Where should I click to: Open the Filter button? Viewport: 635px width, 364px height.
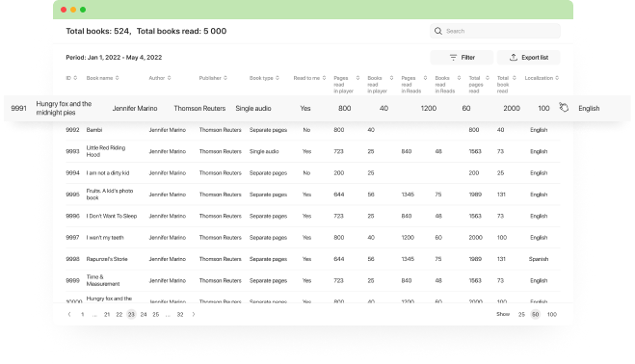coord(462,58)
